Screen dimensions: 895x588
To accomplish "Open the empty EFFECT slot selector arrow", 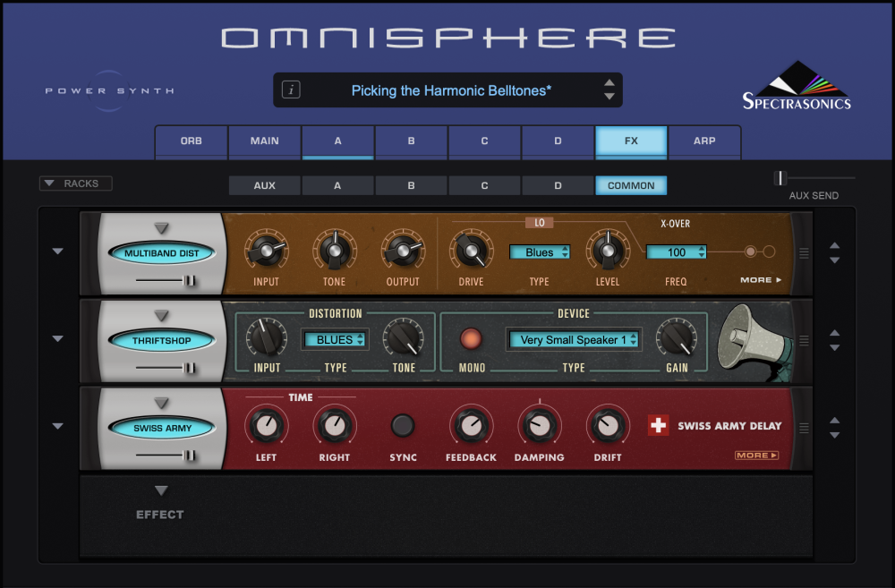I will 161,490.
